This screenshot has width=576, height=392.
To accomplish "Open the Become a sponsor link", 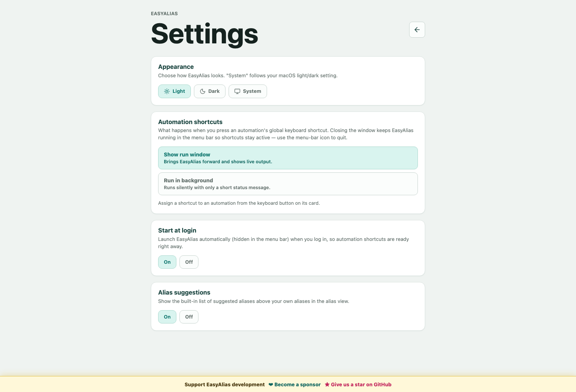I will coord(294,384).
